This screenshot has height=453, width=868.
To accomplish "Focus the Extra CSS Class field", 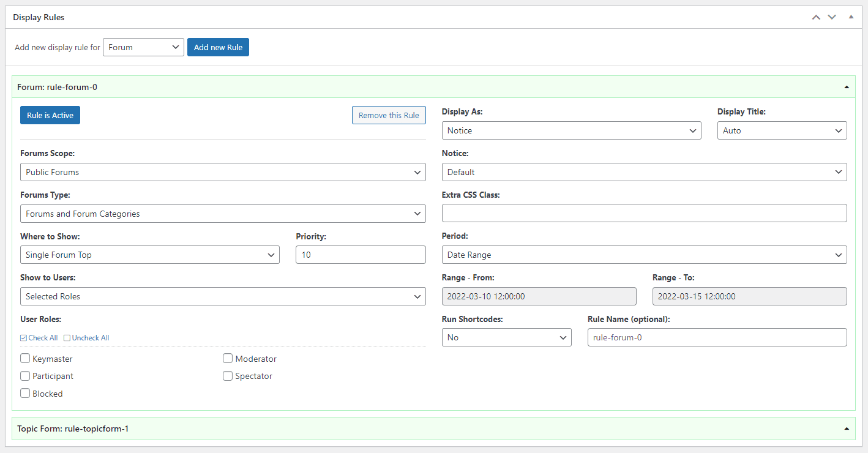I will [645, 213].
